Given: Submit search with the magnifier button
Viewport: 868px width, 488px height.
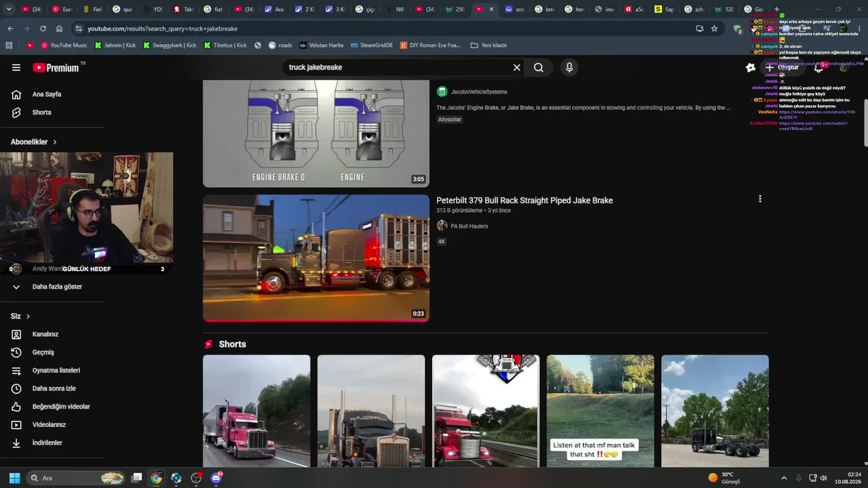Looking at the screenshot, I should coord(538,68).
